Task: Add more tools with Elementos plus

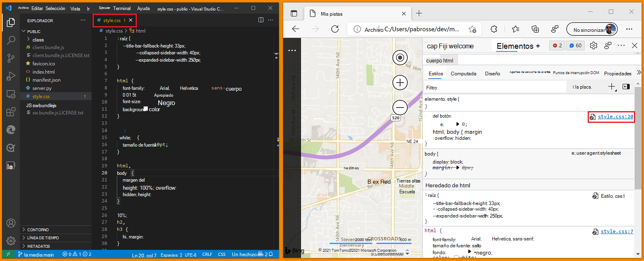Action: [538, 46]
